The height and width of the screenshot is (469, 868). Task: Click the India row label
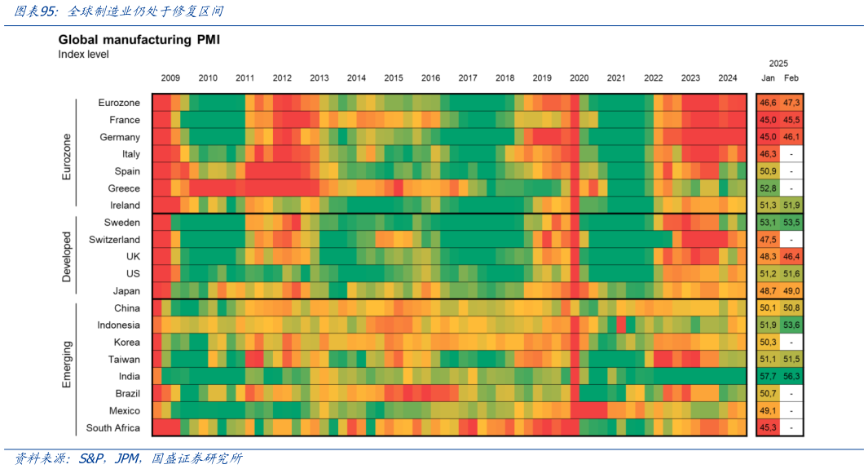pos(129,377)
